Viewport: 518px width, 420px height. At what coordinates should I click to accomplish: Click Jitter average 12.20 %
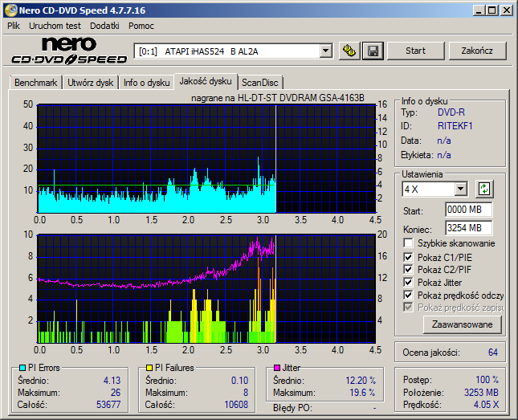361,381
